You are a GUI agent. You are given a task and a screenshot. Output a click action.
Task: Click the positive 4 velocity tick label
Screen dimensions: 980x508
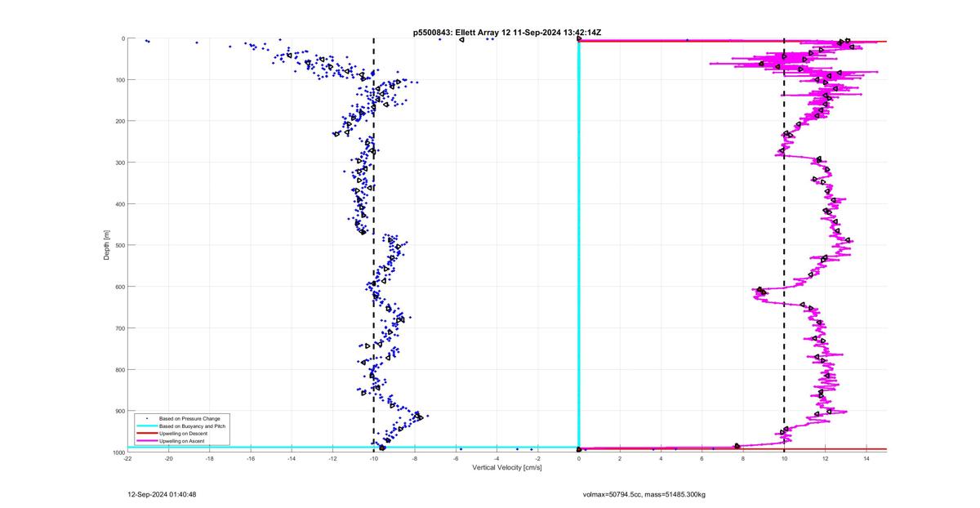[661, 459]
